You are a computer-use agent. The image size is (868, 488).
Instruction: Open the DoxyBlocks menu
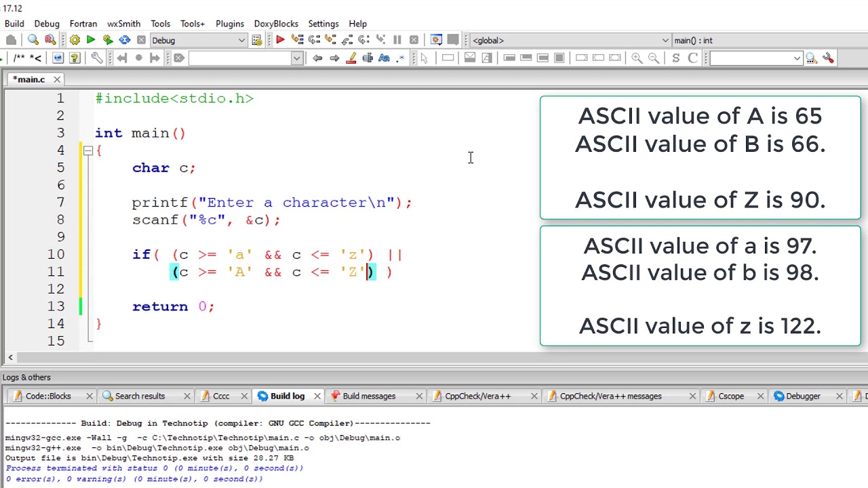(276, 24)
